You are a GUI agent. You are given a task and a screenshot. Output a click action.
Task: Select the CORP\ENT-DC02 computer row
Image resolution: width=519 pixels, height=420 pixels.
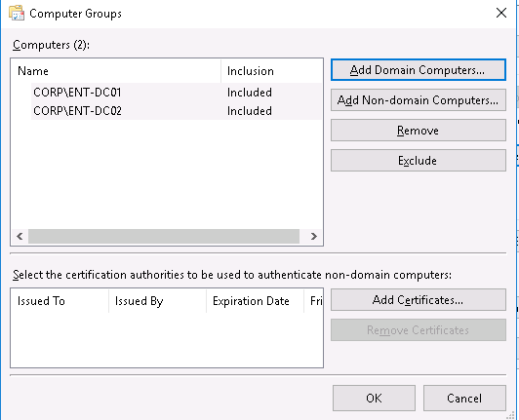pyautogui.click(x=176, y=111)
